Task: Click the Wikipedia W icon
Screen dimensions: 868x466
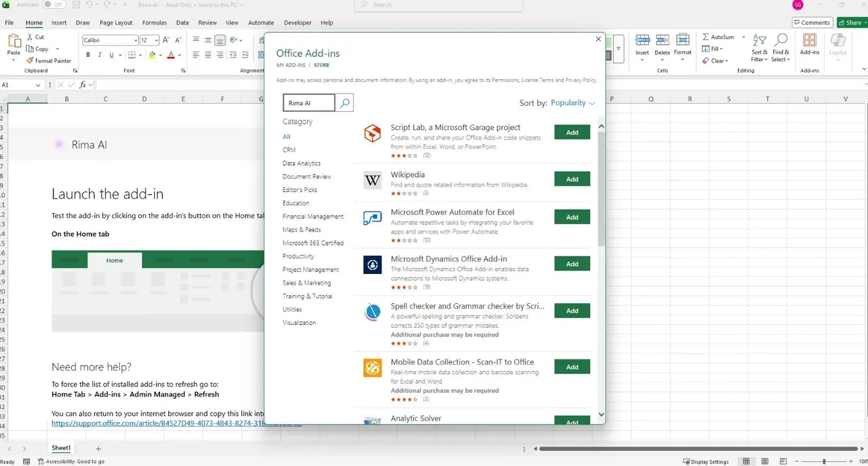Action: (x=372, y=180)
